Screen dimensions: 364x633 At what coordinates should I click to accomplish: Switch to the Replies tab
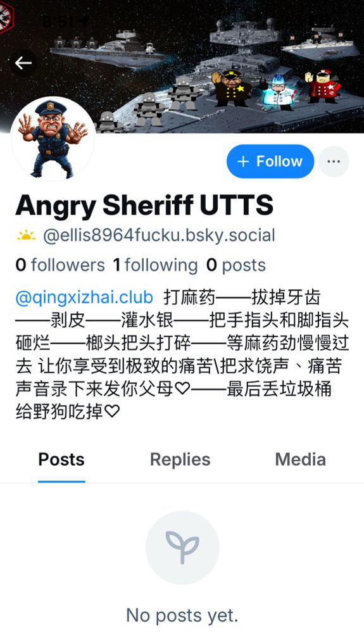[x=180, y=460]
